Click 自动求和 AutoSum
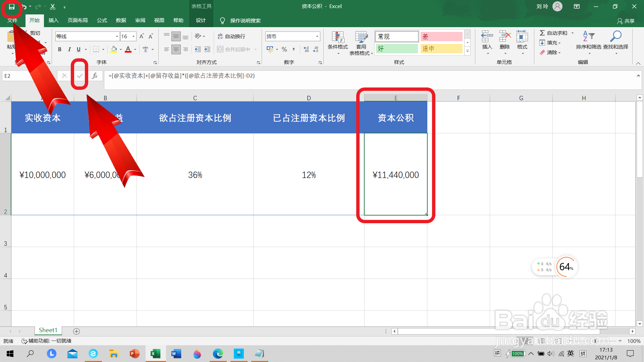Viewport: 644px width, 362px height. (553, 33)
